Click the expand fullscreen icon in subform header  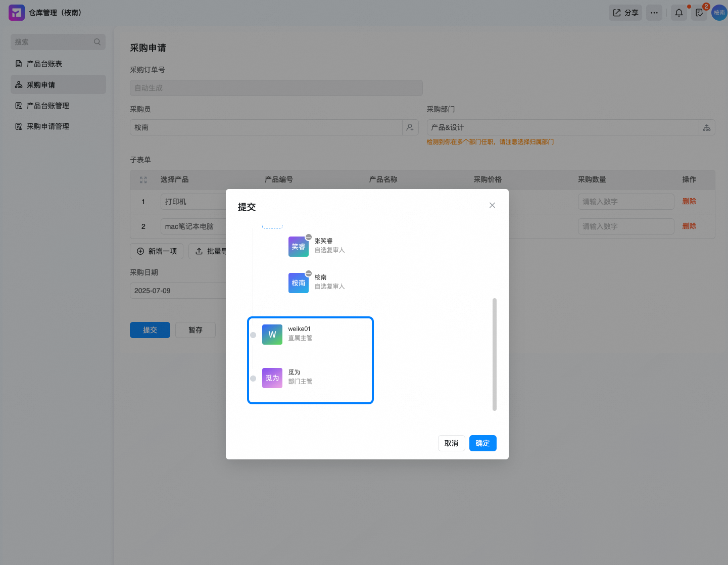[x=143, y=180]
